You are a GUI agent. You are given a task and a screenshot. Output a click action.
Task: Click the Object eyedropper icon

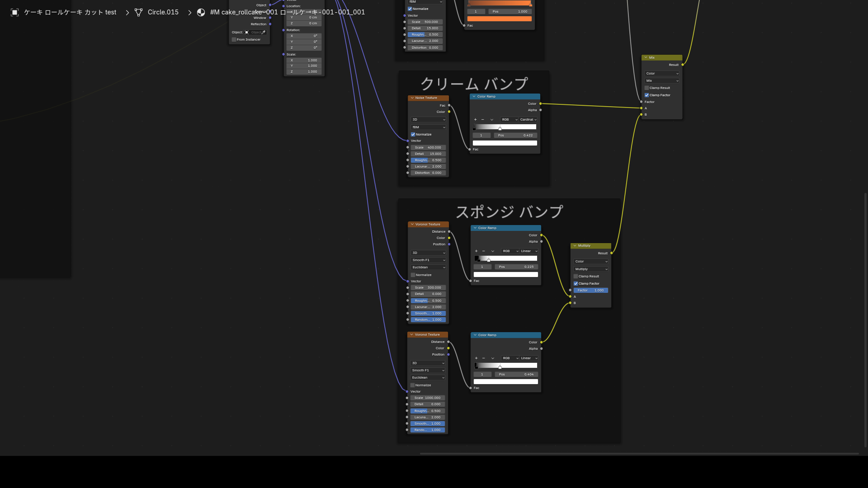coord(263,33)
